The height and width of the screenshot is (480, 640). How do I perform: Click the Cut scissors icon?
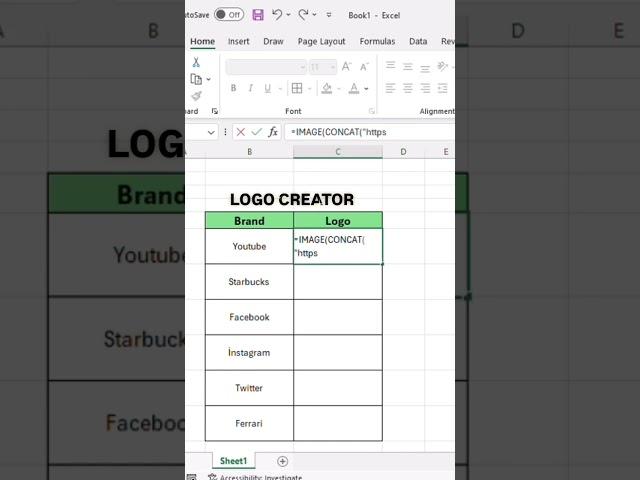point(196,62)
